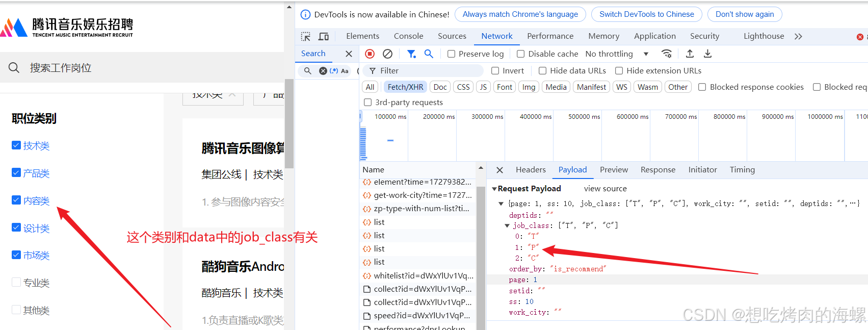Click Switch DevTools to Chinese
This screenshot has width=868, height=330.
tap(647, 14)
